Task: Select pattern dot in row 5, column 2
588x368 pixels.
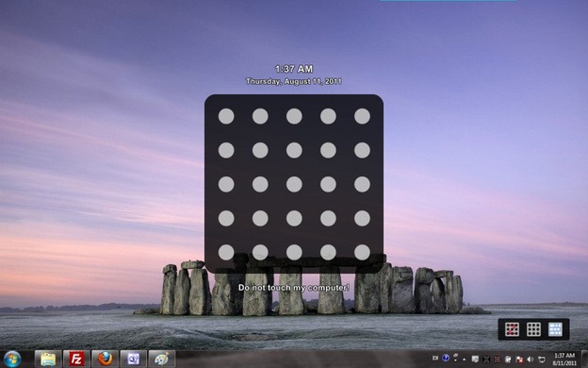Action: pyautogui.click(x=260, y=252)
